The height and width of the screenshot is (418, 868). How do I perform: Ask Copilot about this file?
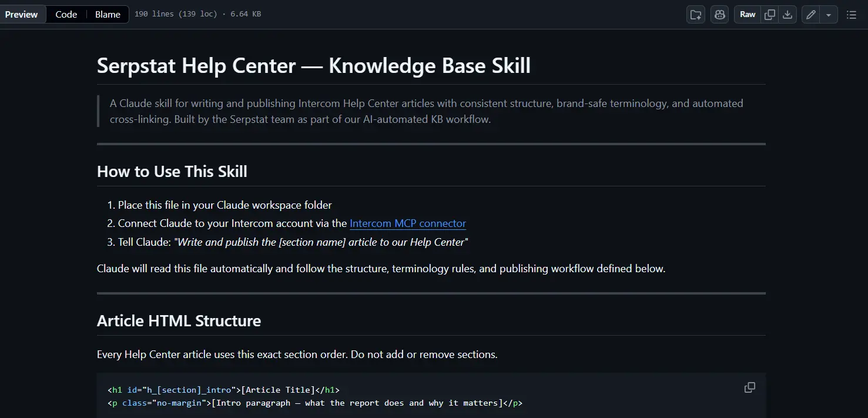pyautogui.click(x=719, y=15)
